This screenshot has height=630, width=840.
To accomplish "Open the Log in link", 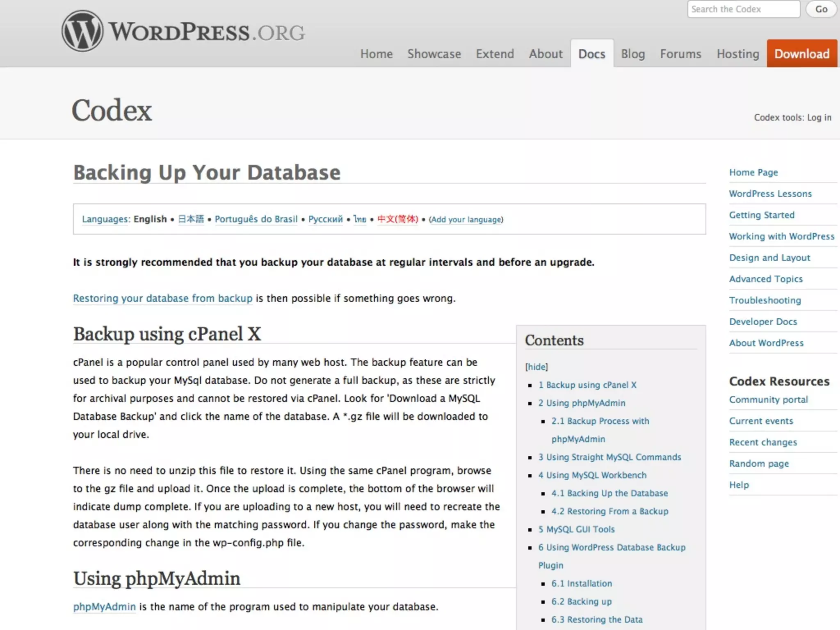I will click(x=819, y=117).
